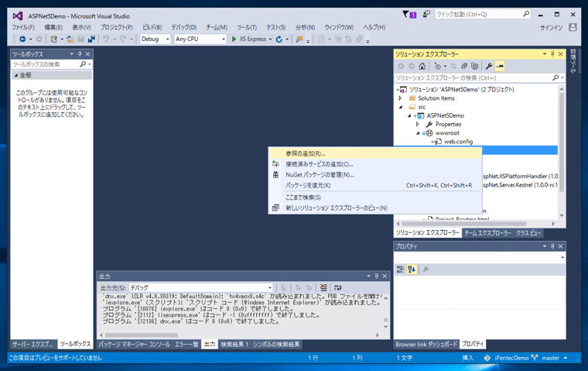588x371 pixels.
Task: Click the Git publish icon beside iPentecDemo
Action: tap(487, 358)
